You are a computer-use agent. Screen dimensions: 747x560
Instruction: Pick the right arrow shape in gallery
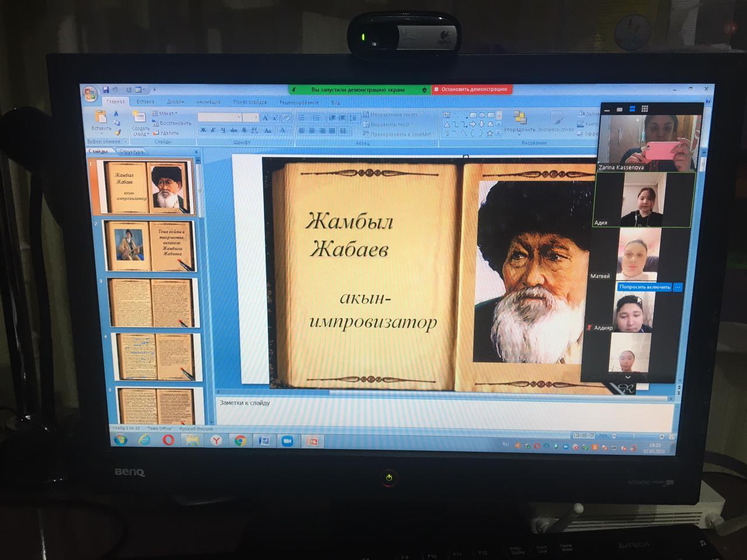pos(473,124)
